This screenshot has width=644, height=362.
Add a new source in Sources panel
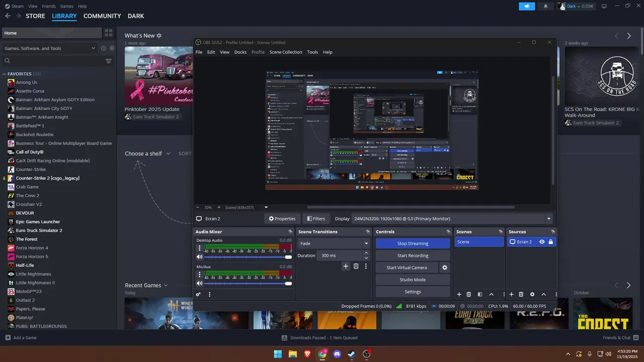511,294
